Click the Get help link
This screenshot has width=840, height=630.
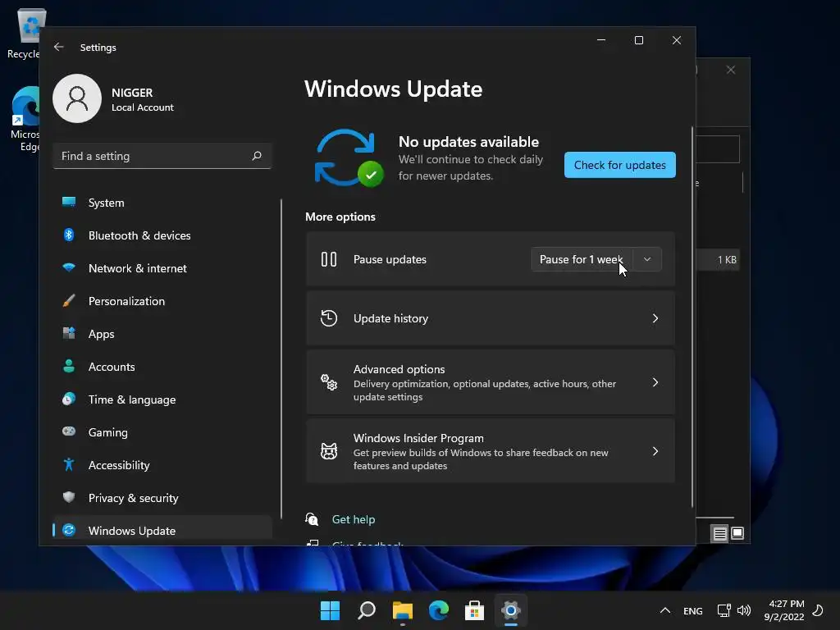coord(354,519)
